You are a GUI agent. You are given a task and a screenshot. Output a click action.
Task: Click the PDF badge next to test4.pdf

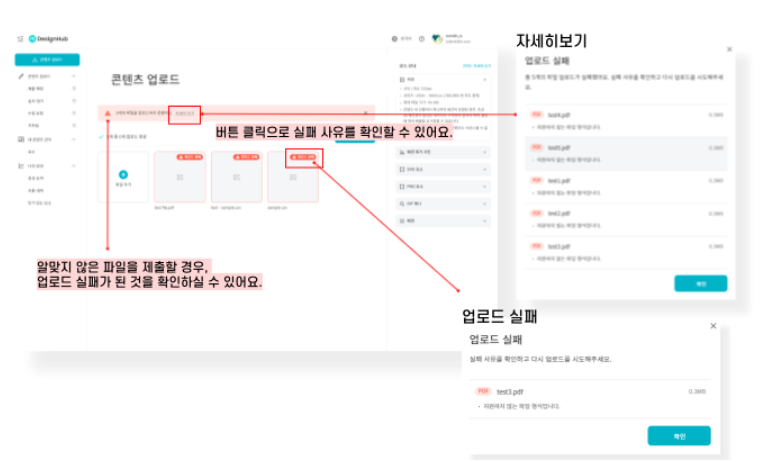537,115
